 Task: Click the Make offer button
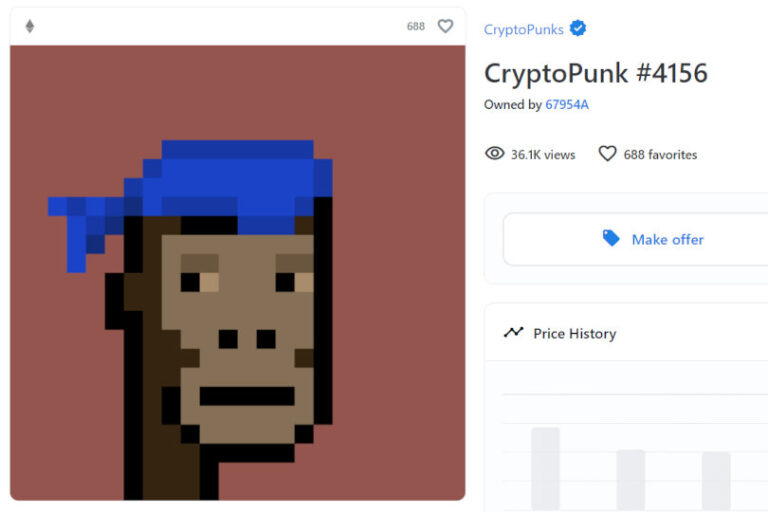tap(636, 239)
